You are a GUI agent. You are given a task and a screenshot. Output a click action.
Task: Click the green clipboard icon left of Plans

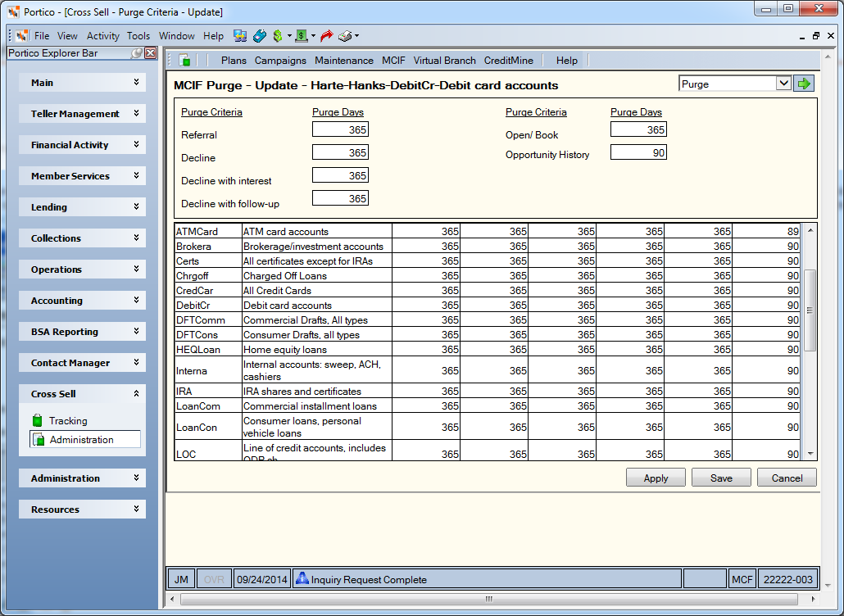184,61
